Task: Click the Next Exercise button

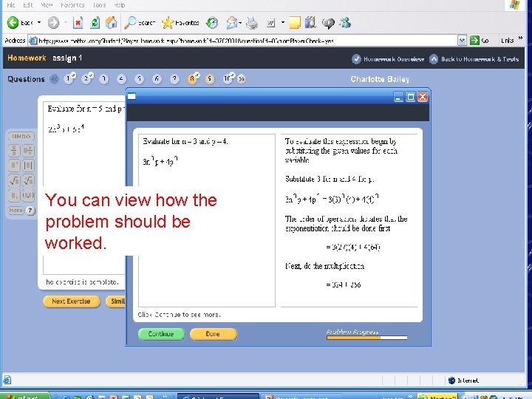Action: pyautogui.click(x=72, y=301)
